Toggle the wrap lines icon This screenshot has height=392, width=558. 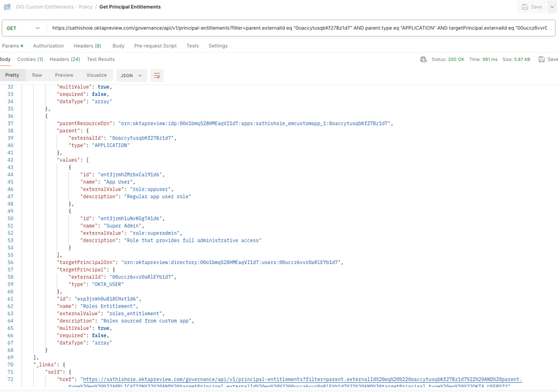click(x=157, y=76)
